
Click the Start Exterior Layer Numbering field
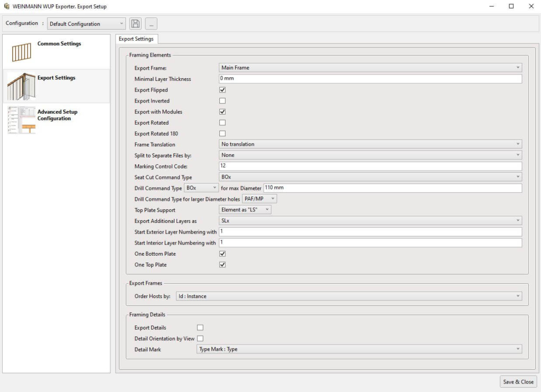[370, 231]
